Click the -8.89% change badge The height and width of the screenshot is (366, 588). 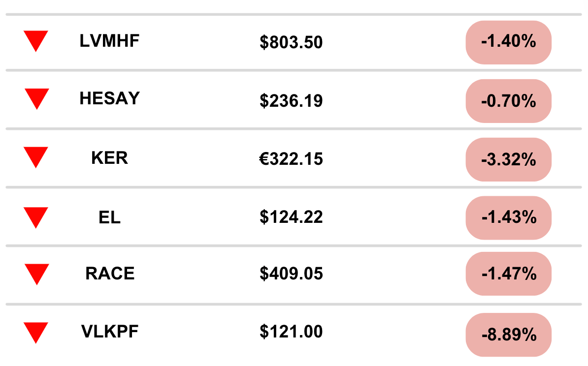(508, 335)
